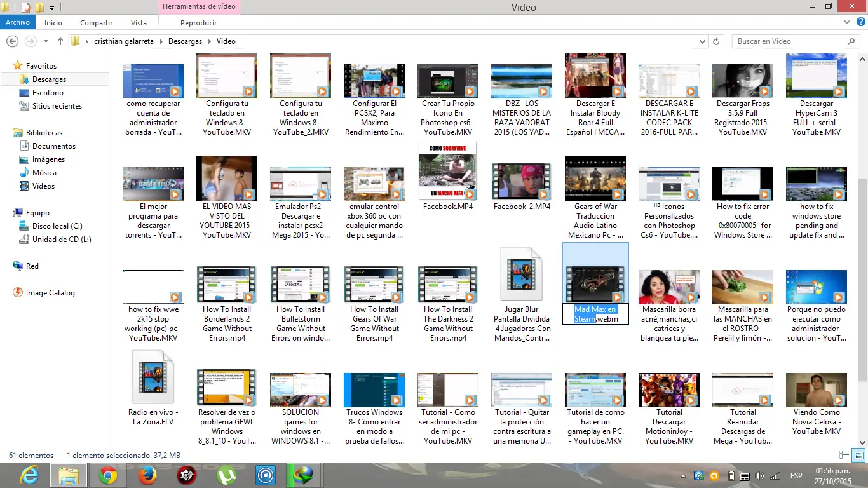This screenshot has height=488, width=868.
Task: Open the Compartir ribbon tab
Action: [x=97, y=23]
